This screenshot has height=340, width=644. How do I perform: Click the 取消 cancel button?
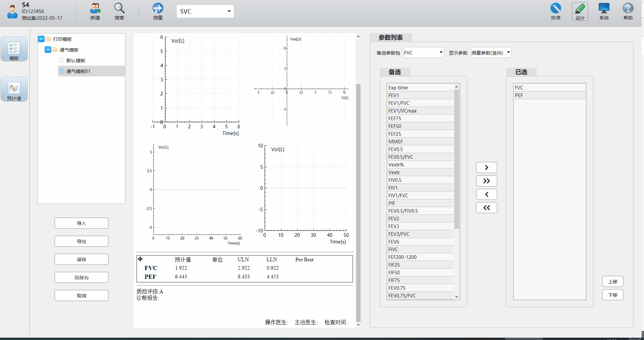(x=82, y=296)
